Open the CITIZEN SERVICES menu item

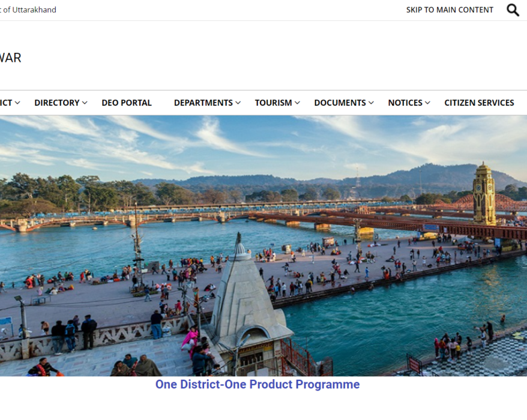[x=479, y=103]
